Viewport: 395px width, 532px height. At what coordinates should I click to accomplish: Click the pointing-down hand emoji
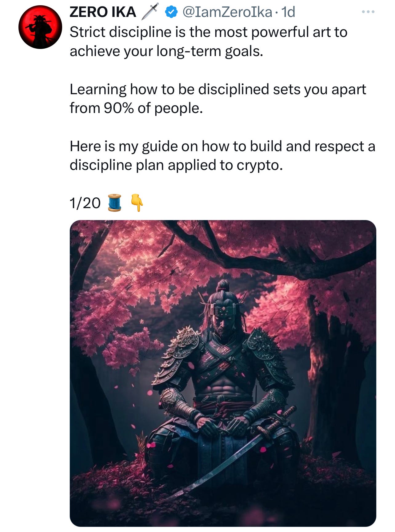point(137,203)
